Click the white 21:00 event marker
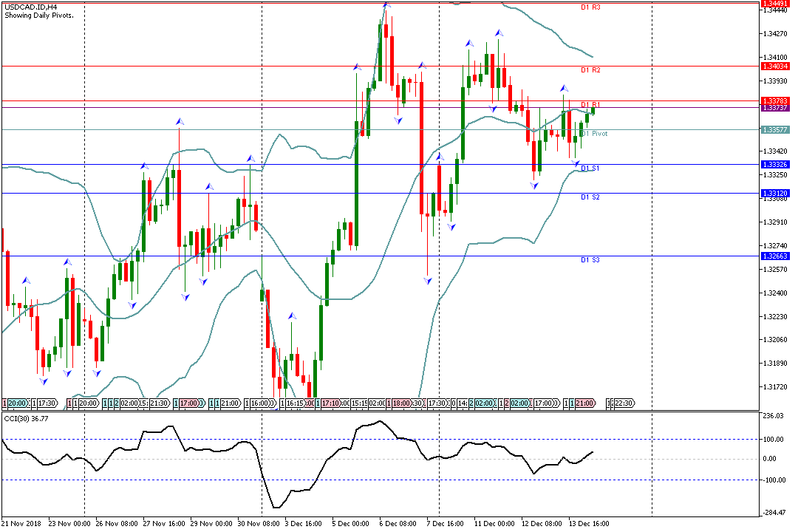Screen dimensions: 798x532 click(x=230, y=403)
